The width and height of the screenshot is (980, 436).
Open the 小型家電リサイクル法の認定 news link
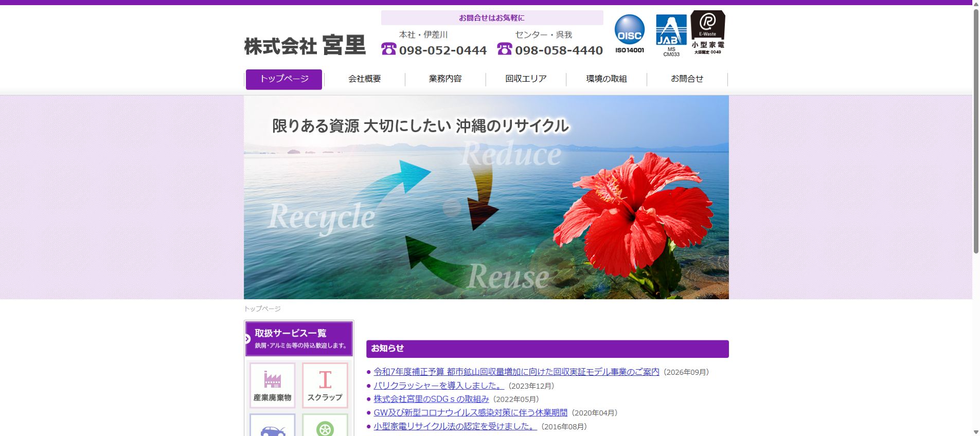click(455, 426)
